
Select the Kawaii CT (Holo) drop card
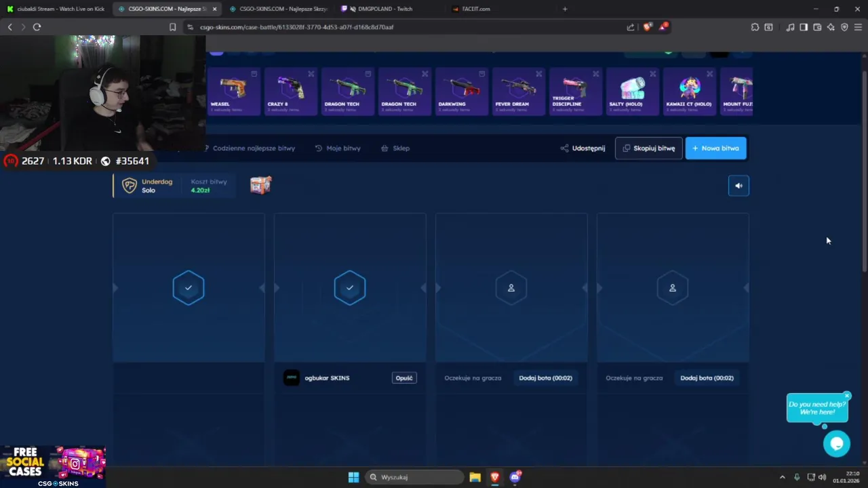pos(690,91)
